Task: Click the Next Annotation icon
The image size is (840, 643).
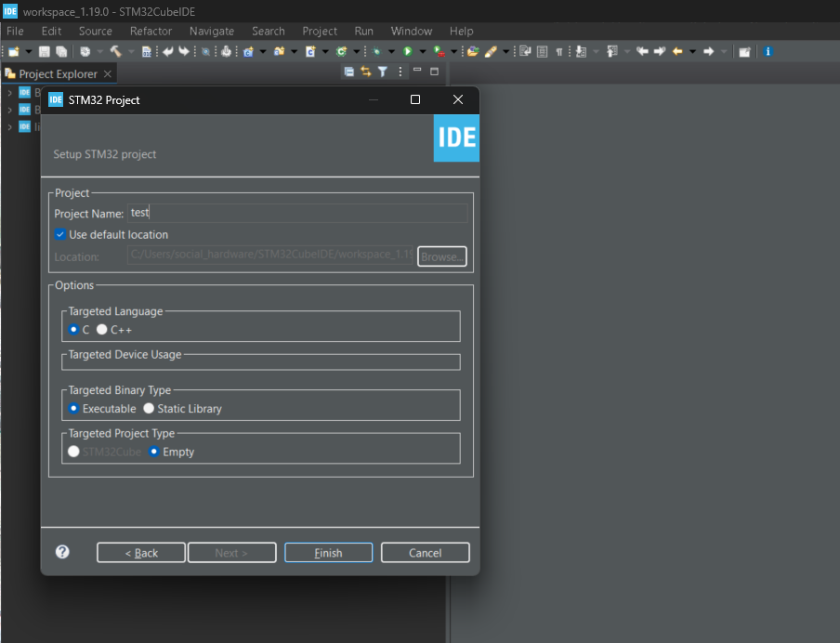Action: tap(581, 51)
